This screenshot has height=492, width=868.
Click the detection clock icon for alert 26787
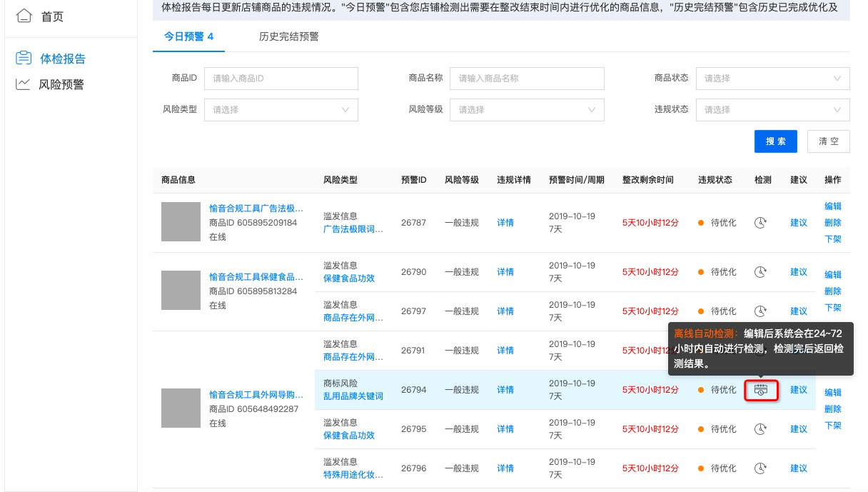tap(761, 223)
